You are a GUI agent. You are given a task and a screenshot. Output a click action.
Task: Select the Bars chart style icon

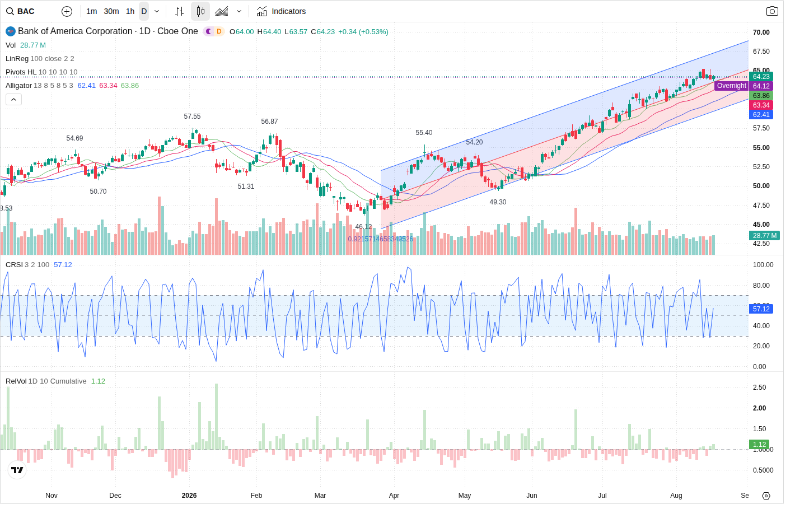point(179,11)
